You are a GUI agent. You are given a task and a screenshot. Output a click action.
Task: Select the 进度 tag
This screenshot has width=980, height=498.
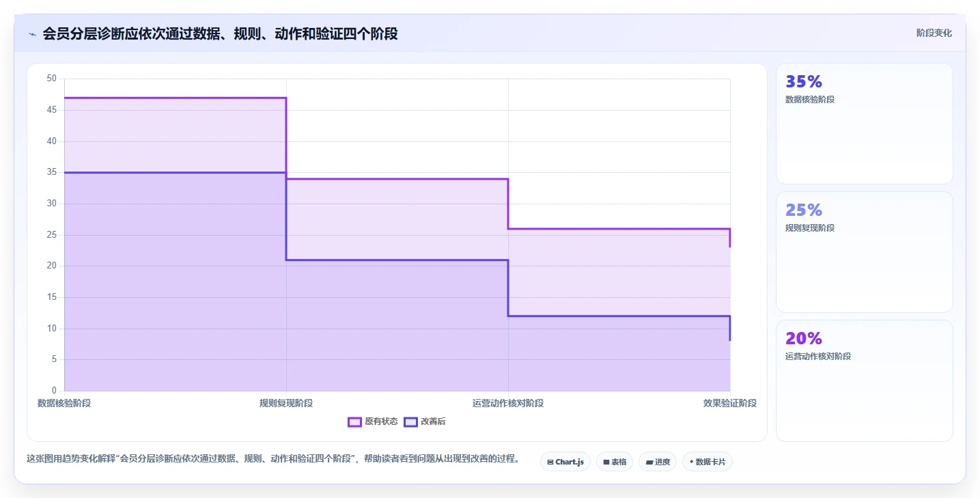point(658,462)
